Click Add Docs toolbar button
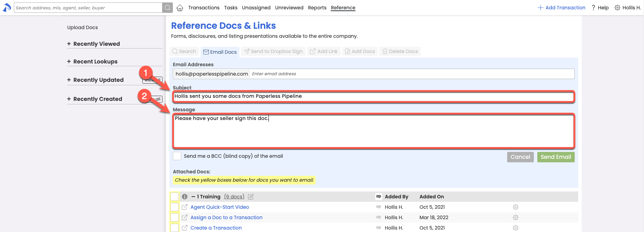Screen dimensions: 644x232 360,51
